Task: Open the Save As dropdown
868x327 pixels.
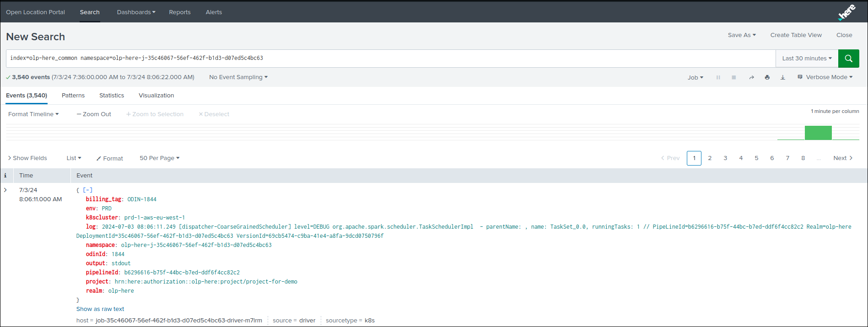Action: (x=742, y=35)
